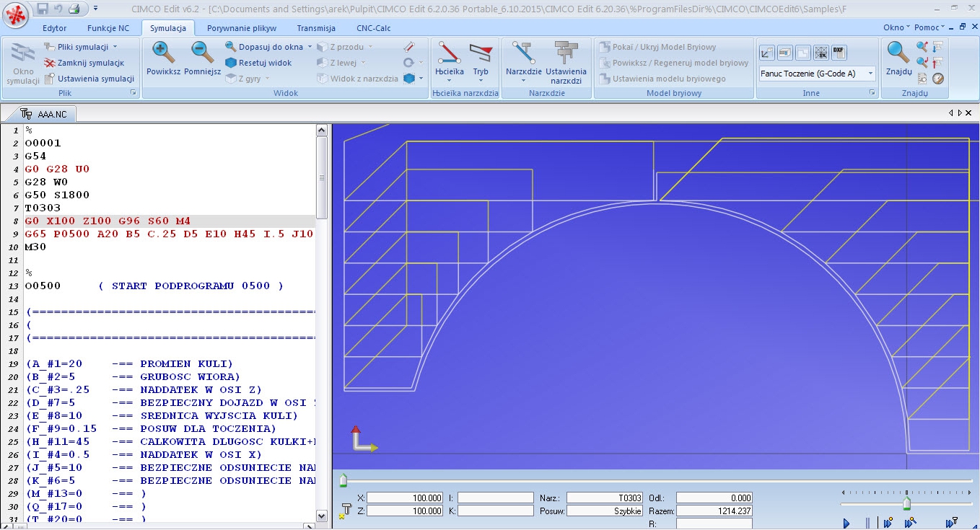Open the Porywnanie plikyw tab
This screenshot has height=530, width=980.
pyautogui.click(x=241, y=28)
